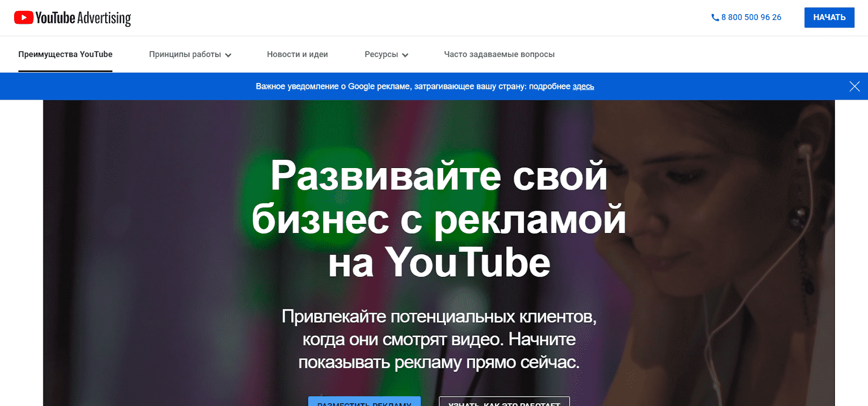This screenshot has height=406, width=868.
Task: Open the Преимущества YouTube tab
Action: click(65, 54)
